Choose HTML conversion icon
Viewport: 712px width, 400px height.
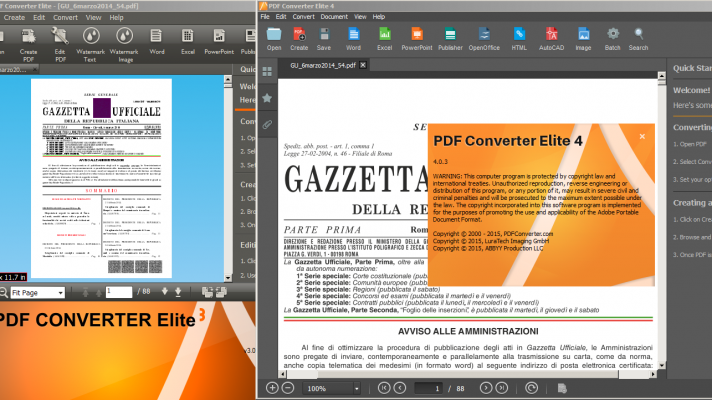click(x=519, y=39)
